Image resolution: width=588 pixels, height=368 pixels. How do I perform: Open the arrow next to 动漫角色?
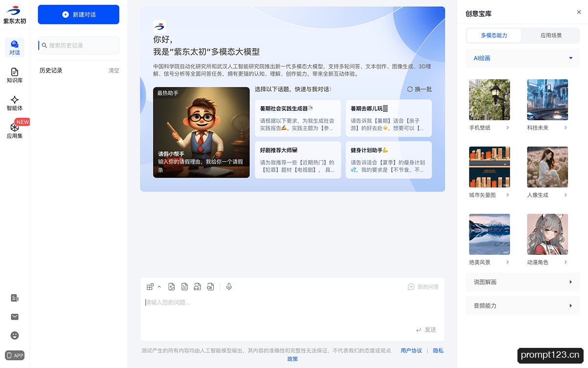coord(565,262)
